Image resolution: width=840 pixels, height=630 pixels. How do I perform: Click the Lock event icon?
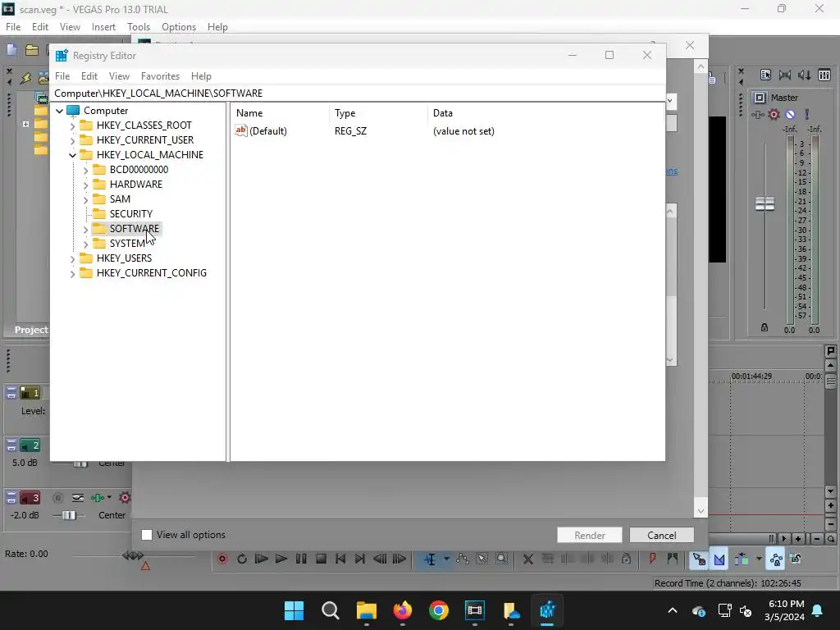[626, 559]
